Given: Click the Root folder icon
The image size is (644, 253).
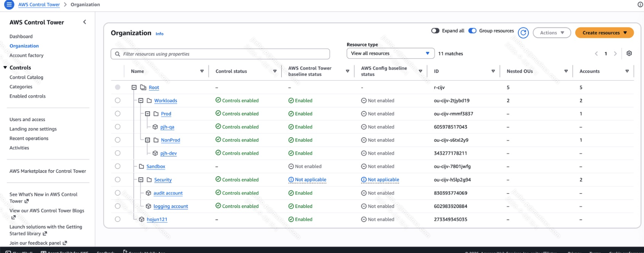Looking at the screenshot, I should pyautogui.click(x=143, y=87).
